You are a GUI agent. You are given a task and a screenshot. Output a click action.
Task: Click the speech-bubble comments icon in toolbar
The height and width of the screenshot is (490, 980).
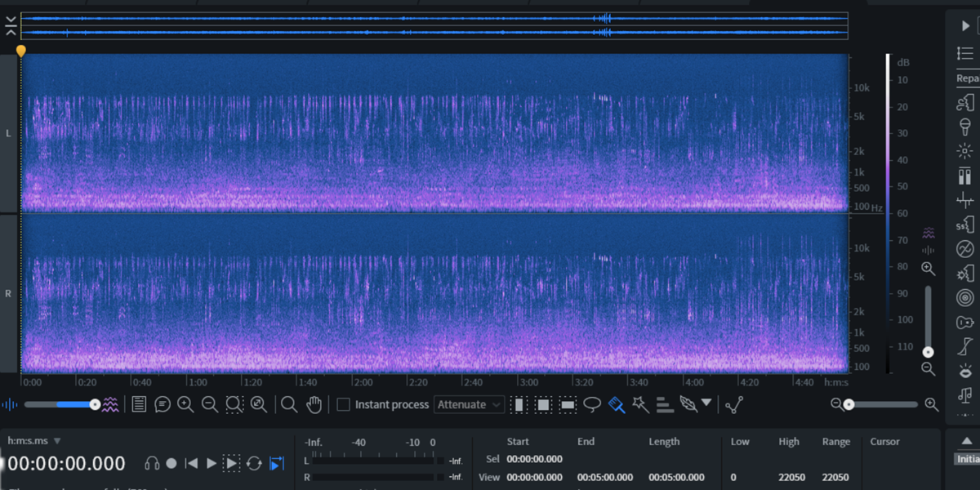[x=163, y=404]
